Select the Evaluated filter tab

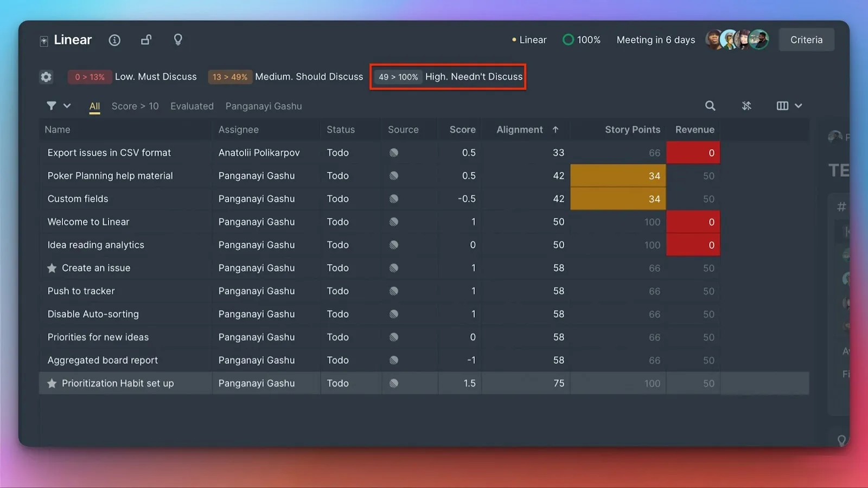point(192,106)
